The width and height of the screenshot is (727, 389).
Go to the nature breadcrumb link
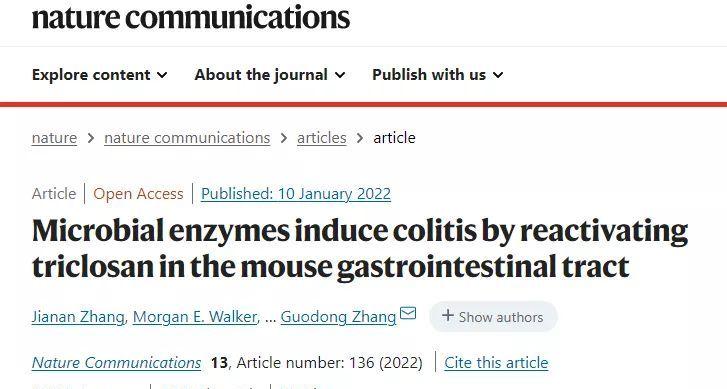coord(54,138)
